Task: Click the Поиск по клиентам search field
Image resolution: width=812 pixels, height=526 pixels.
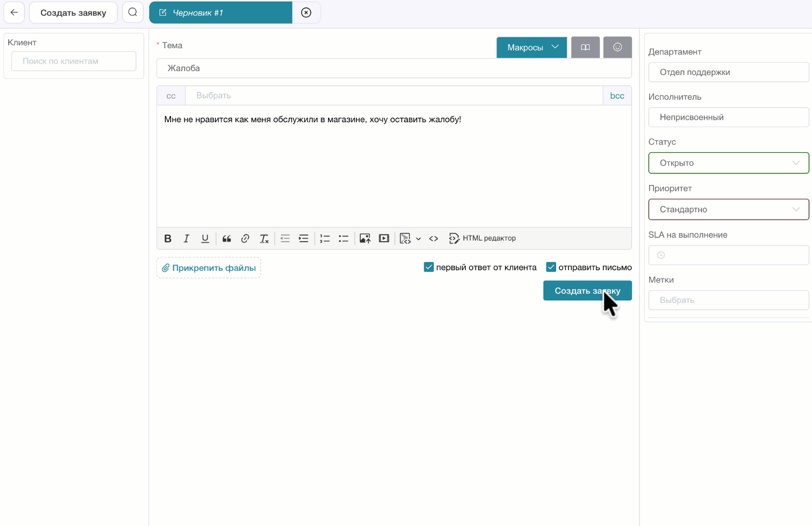Action: click(74, 61)
